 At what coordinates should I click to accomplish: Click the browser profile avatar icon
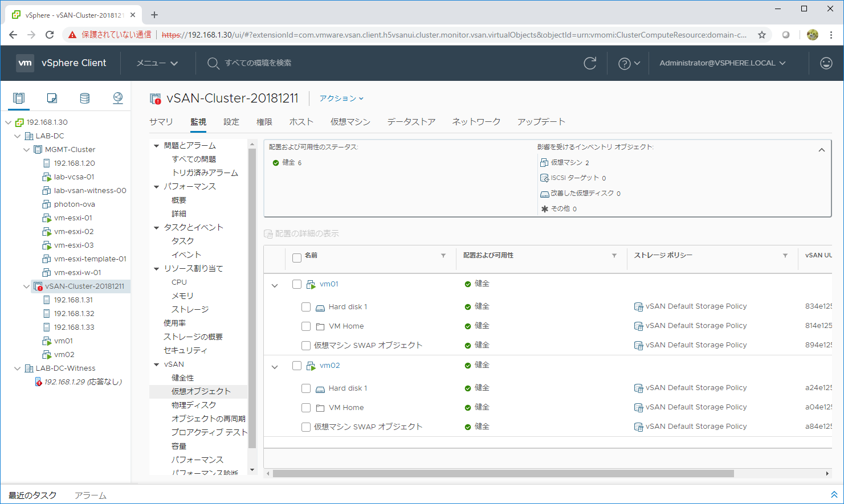[813, 35]
